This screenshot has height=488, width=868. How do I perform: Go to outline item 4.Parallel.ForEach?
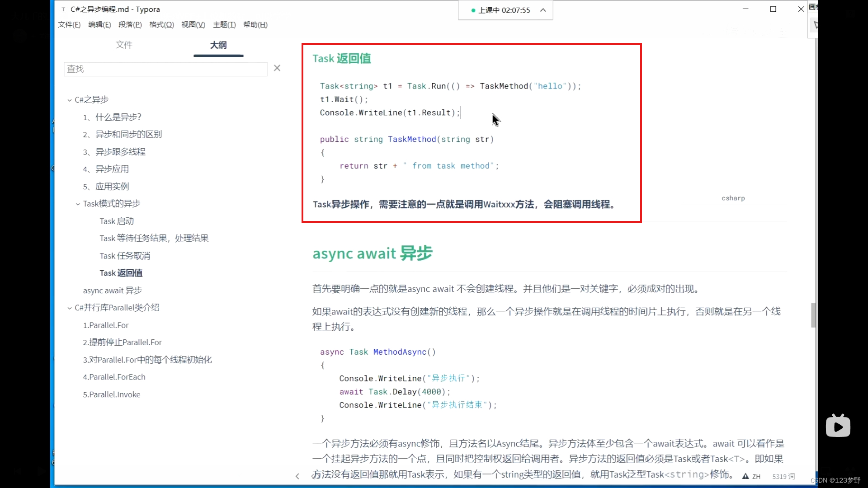tap(114, 377)
